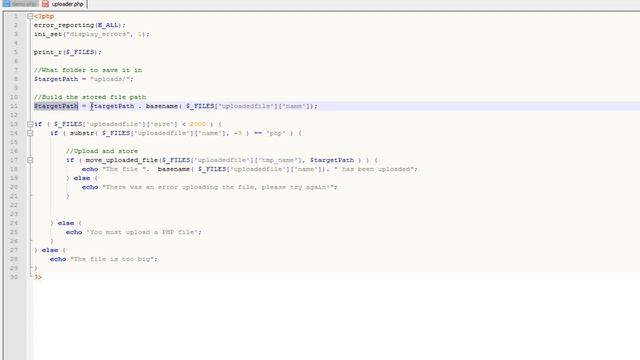Click $targetPath argument on line 17
The image size is (640, 360).
pyautogui.click(x=332, y=160)
